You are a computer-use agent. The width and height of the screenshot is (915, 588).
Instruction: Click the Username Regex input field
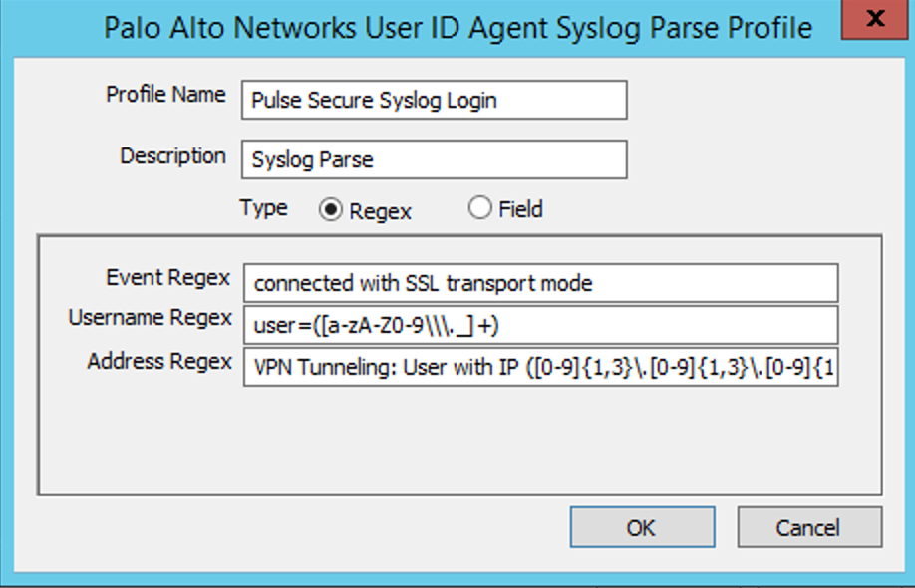[542, 322]
